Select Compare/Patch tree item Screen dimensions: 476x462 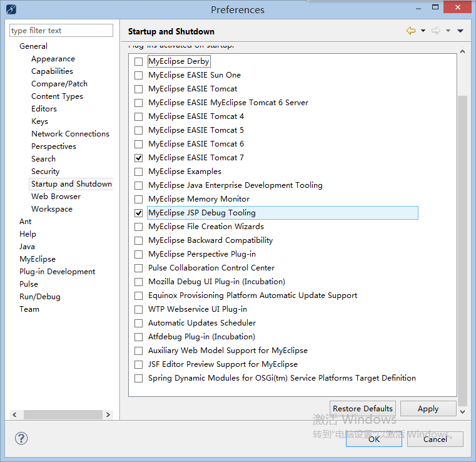(x=59, y=83)
